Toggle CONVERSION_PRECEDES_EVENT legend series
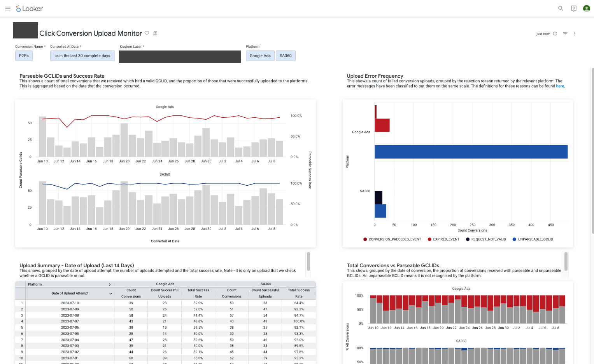Viewport: 594px width, 364px height. (392, 239)
